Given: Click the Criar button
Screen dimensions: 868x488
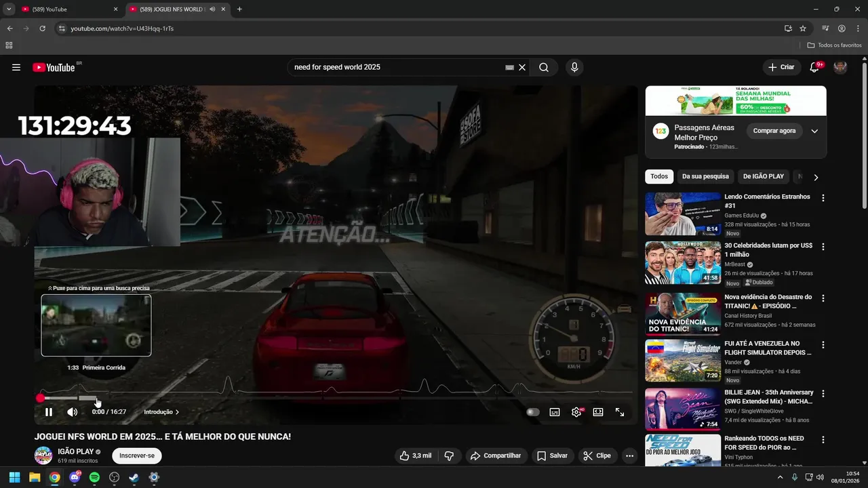Looking at the screenshot, I should pos(781,67).
